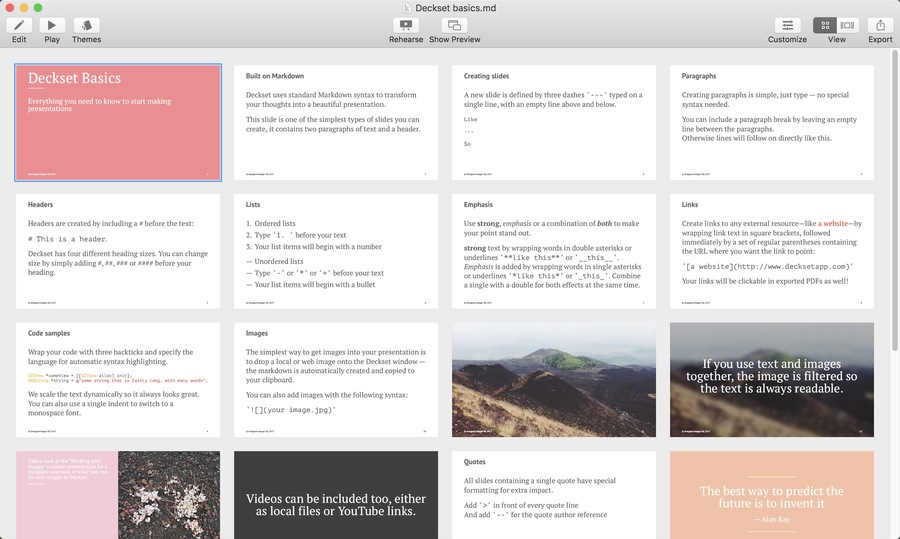Start the presentation with Play

(52, 25)
